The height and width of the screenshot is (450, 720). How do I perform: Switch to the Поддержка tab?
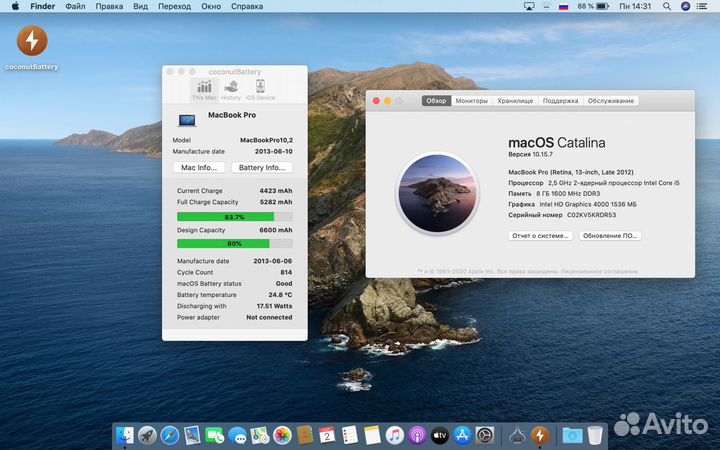(560, 101)
